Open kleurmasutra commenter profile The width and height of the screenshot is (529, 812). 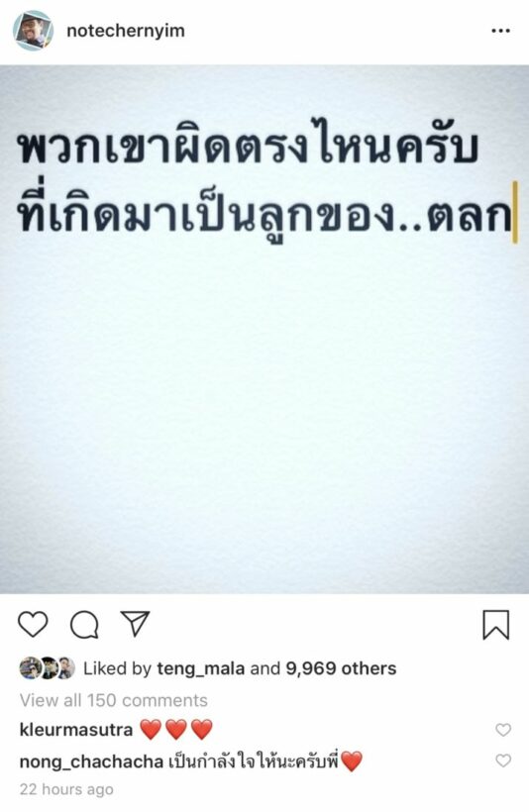pos(76,730)
